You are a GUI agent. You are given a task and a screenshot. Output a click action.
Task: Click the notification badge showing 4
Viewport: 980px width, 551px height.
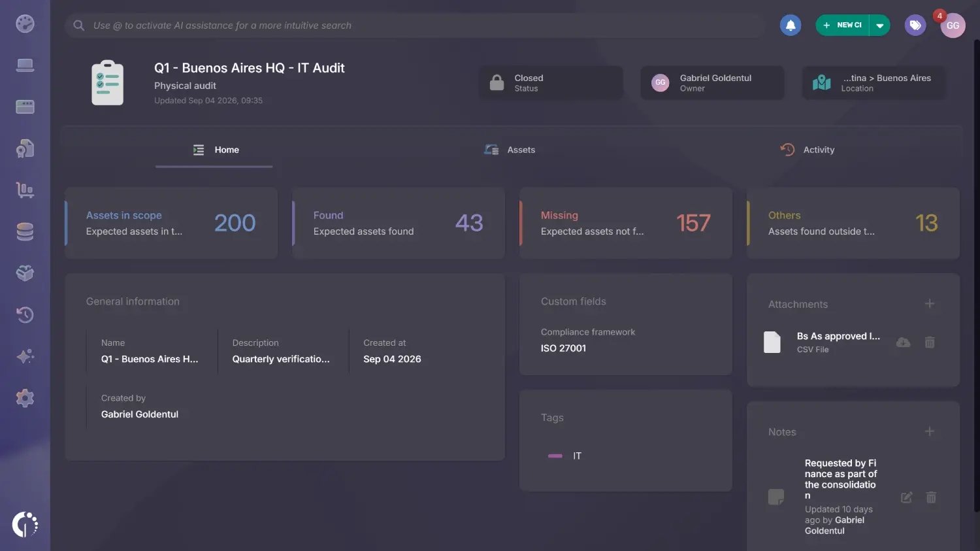coord(939,16)
